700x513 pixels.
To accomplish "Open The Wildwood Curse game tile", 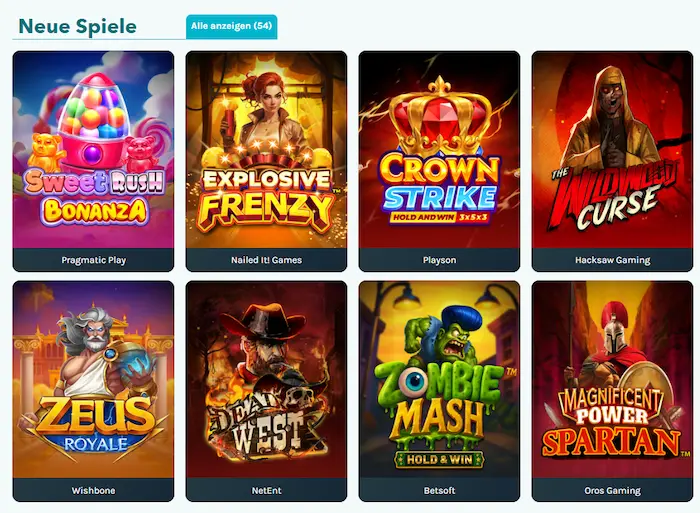I will (612, 150).
